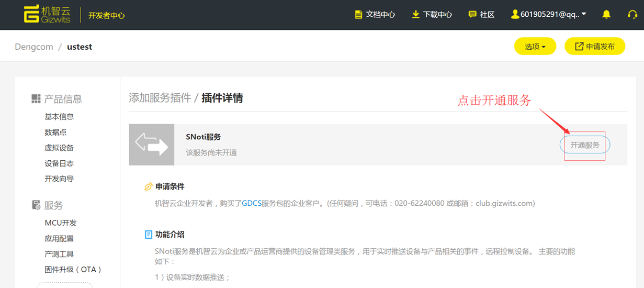Click the Gizwits logo icon
Viewport: 644px width, 288px height.
[31, 14]
